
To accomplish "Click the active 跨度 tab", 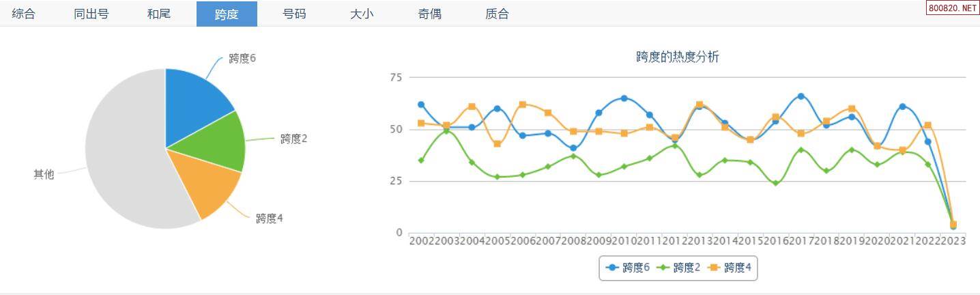I will point(227,14).
